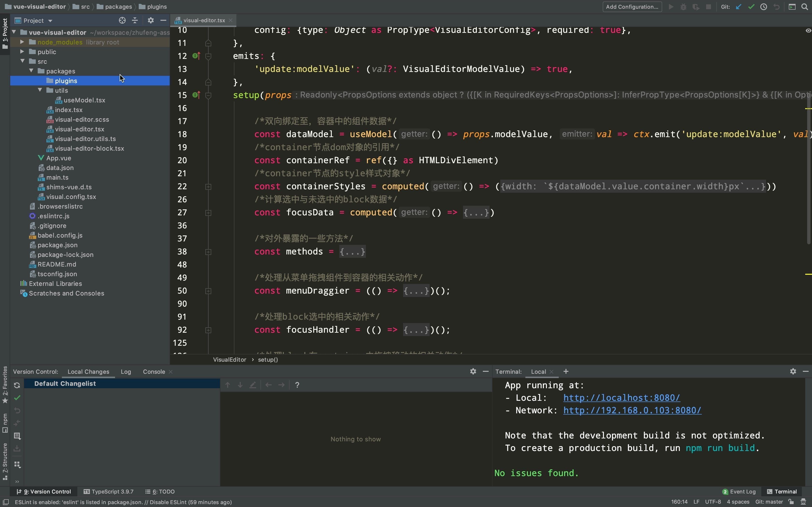This screenshot has width=812, height=507.
Task: Open Project panel settings gear
Action: [x=151, y=21]
